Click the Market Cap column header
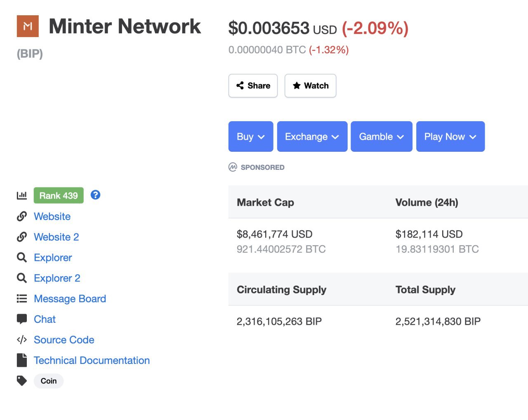Viewport: 528px width, 420px height. [x=265, y=202]
